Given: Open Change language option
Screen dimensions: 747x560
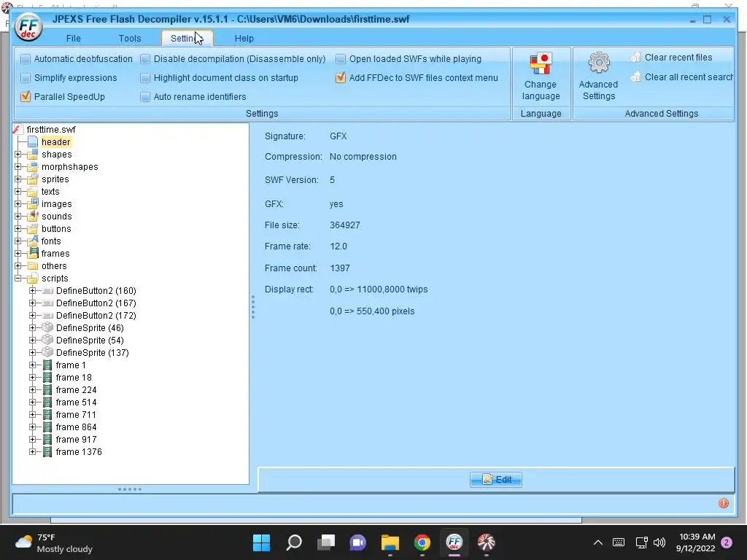Looking at the screenshot, I should click(x=541, y=76).
